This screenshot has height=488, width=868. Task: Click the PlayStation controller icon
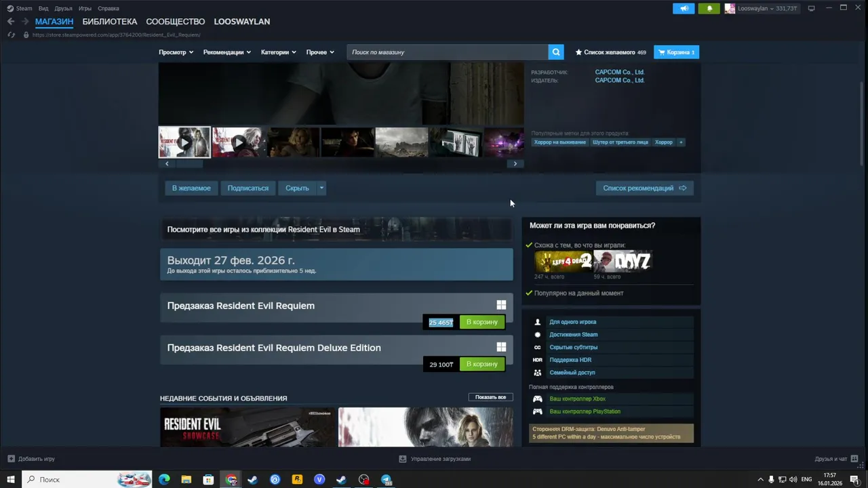538,411
